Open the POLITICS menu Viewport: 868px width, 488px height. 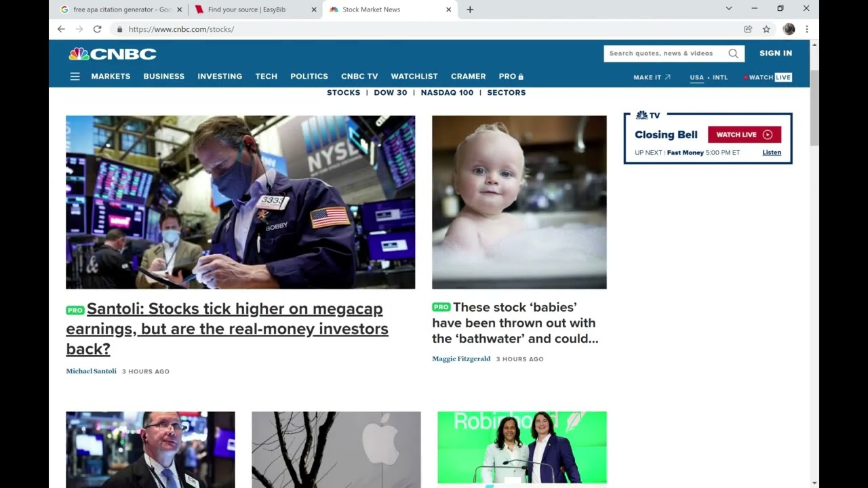point(309,77)
